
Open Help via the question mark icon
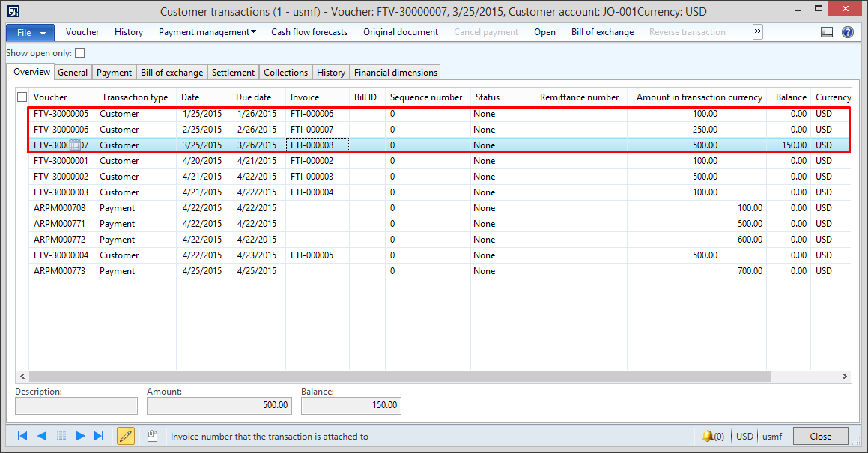click(846, 31)
